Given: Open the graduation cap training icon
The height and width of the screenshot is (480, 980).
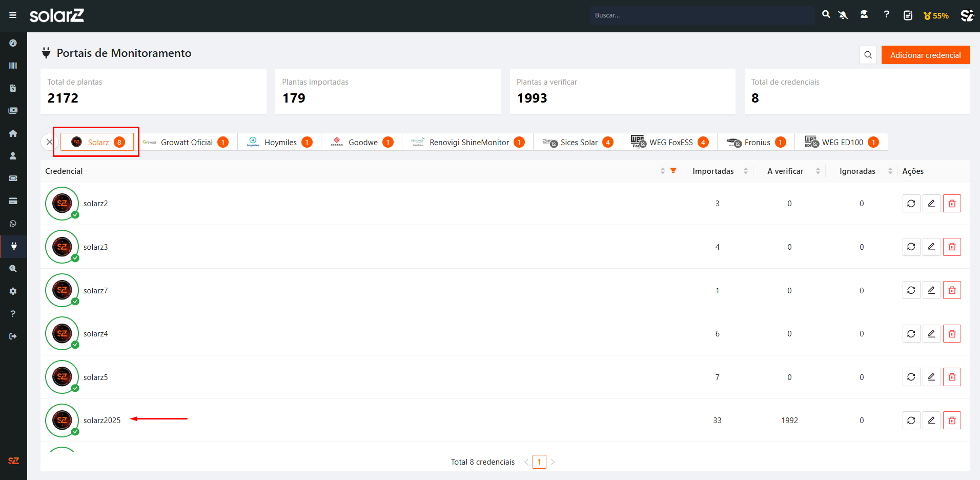Looking at the screenshot, I should (864, 15).
